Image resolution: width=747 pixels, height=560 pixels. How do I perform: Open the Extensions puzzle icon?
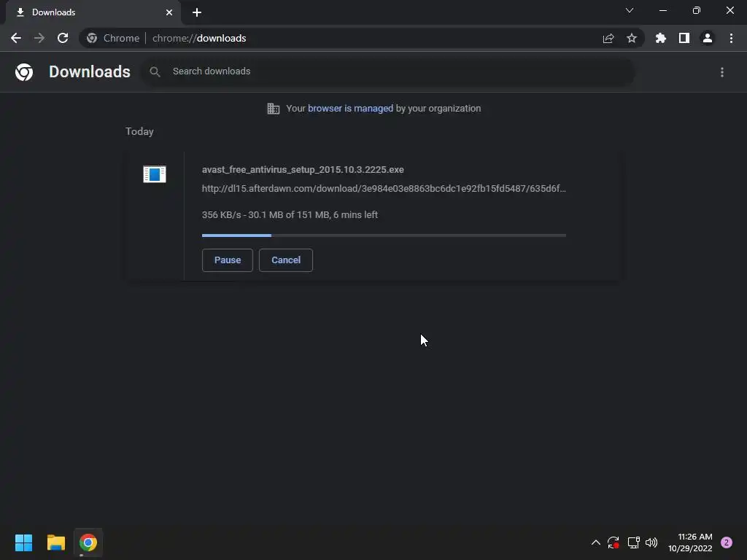coord(661,38)
